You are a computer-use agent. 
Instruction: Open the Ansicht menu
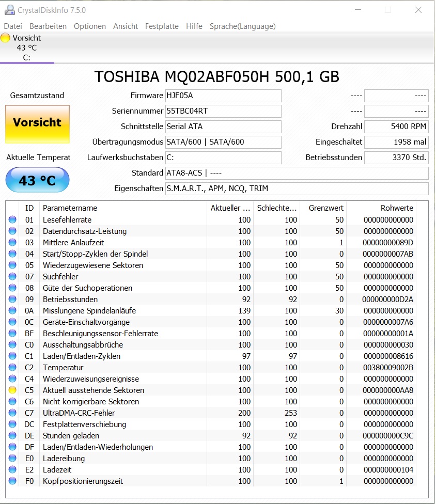pyautogui.click(x=126, y=26)
